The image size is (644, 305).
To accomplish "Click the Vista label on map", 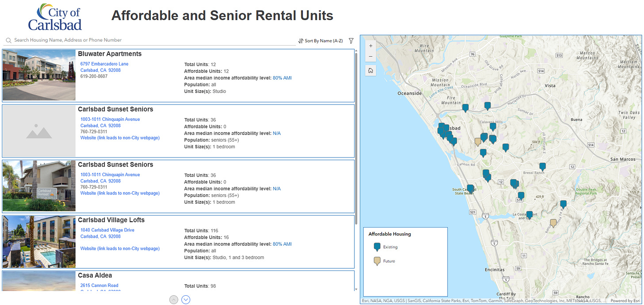I will [550, 85].
